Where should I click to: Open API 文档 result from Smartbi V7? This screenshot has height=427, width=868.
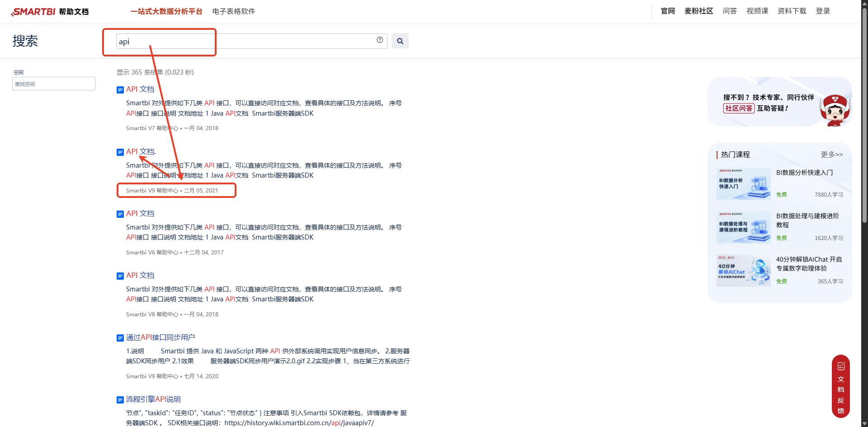140,89
